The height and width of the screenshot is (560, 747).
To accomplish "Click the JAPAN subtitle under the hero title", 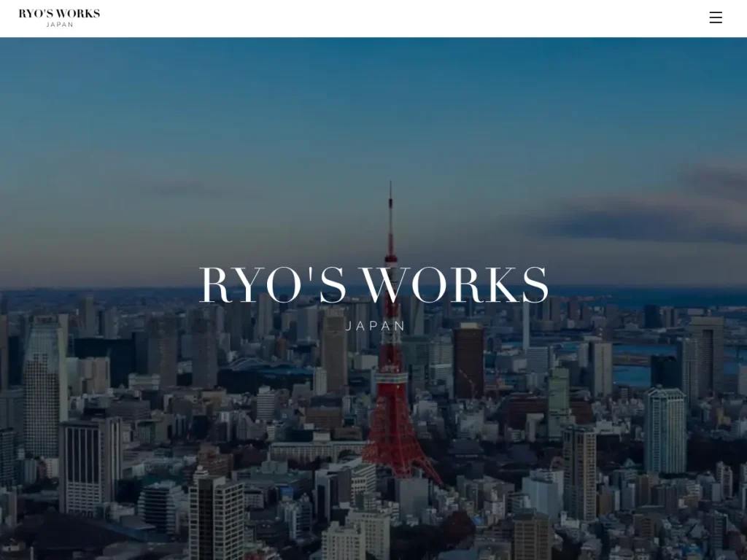I will click(x=375, y=326).
